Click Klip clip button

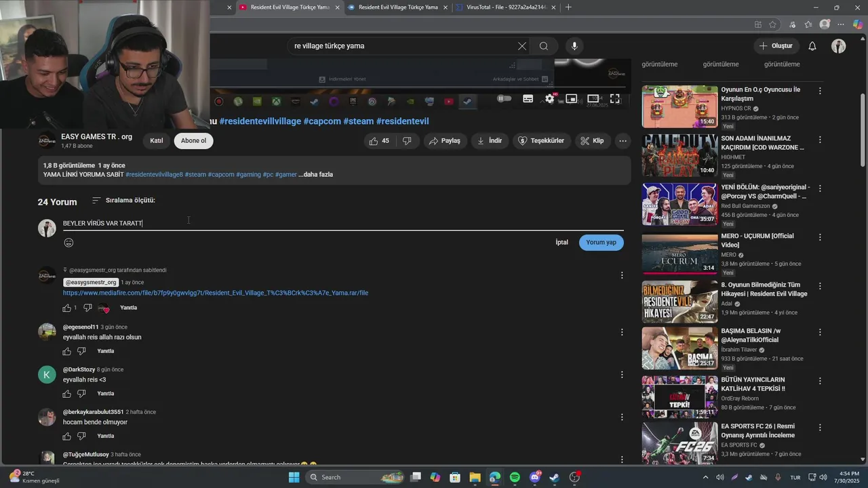point(592,141)
